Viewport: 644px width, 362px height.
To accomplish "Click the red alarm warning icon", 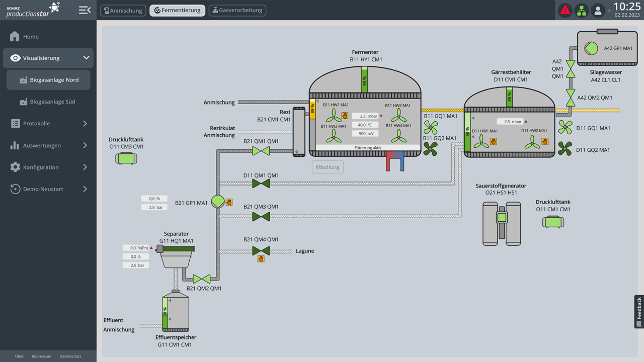I will coord(565,10).
